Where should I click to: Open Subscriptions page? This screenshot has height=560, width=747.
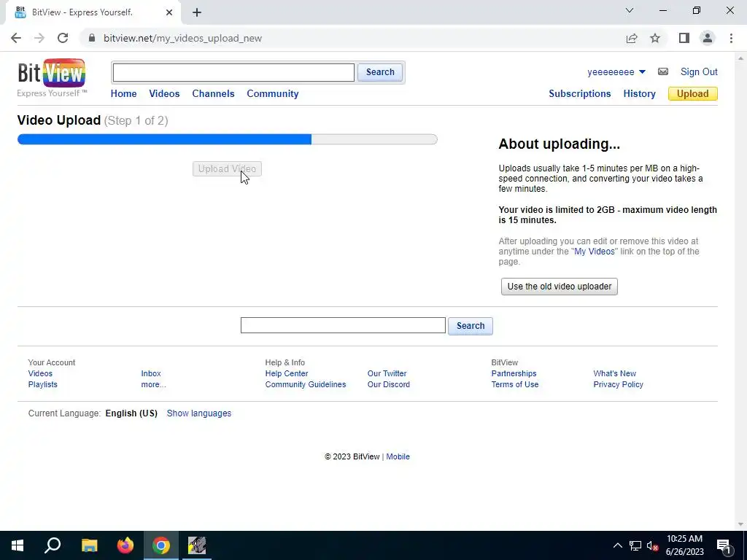click(x=580, y=94)
